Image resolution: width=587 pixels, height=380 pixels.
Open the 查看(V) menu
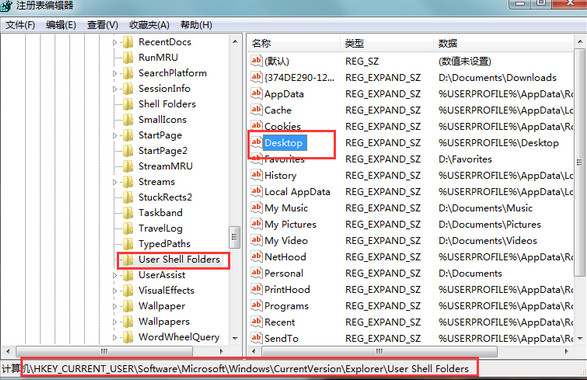[x=103, y=25]
